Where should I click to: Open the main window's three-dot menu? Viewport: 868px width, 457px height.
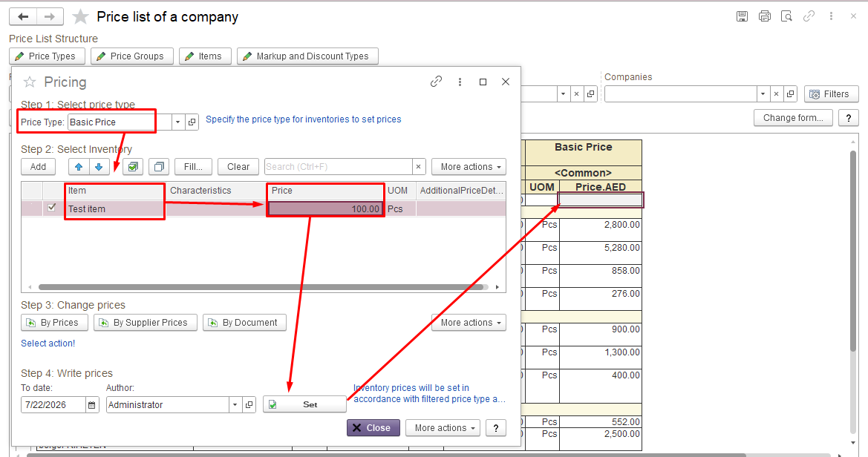tap(831, 16)
